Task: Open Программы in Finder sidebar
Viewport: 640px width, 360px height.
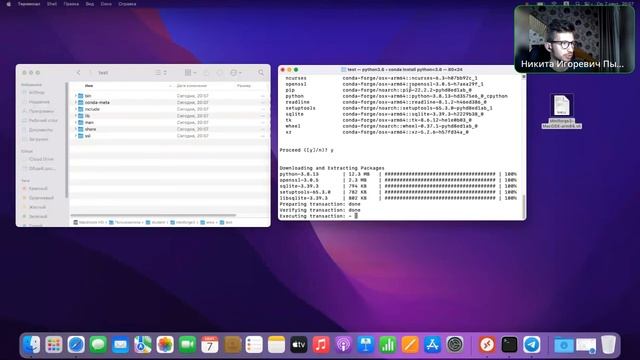Action: point(41,111)
